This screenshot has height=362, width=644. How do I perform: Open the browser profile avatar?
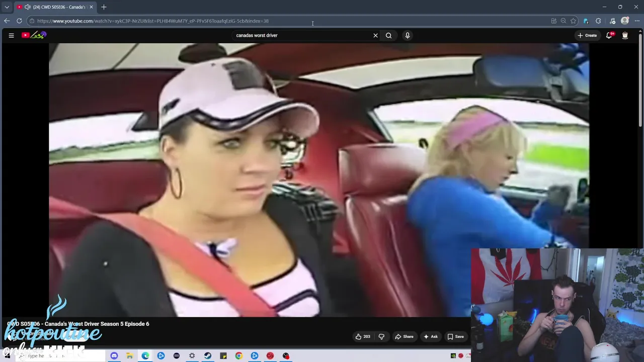625,21
